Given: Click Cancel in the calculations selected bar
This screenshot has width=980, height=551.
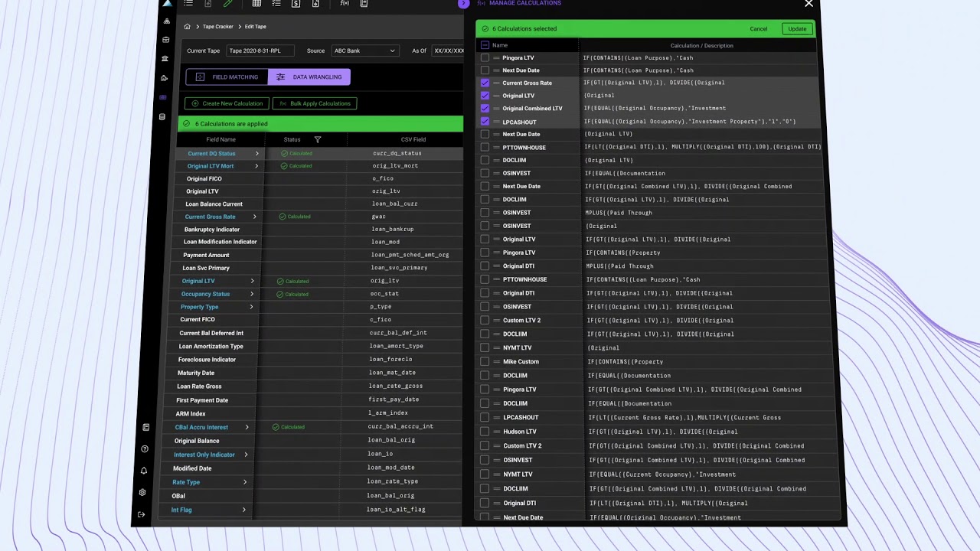Looking at the screenshot, I should click(758, 29).
